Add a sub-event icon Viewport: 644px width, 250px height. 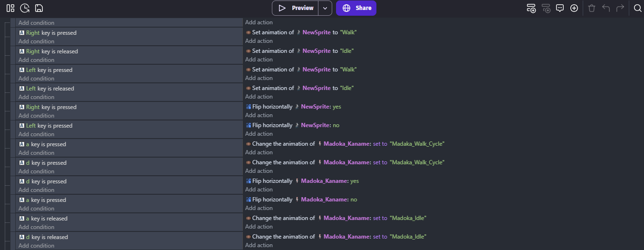[x=546, y=8]
